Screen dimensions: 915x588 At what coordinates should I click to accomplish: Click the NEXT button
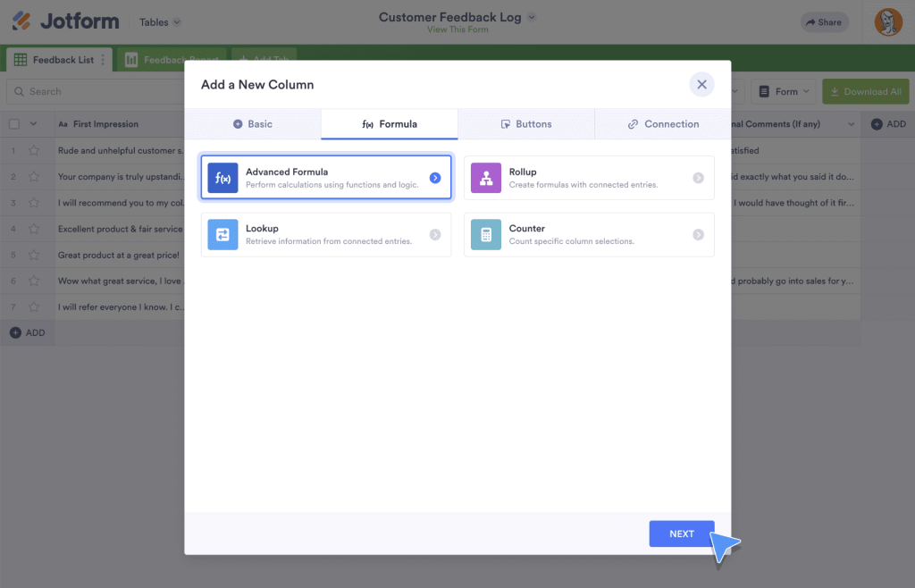pyautogui.click(x=681, y=533)
